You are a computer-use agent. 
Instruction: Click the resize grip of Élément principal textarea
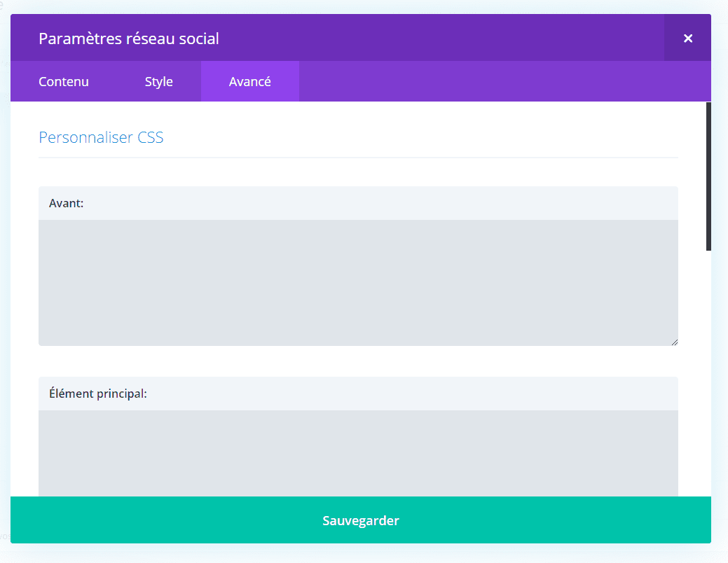(x=675, y=493)
